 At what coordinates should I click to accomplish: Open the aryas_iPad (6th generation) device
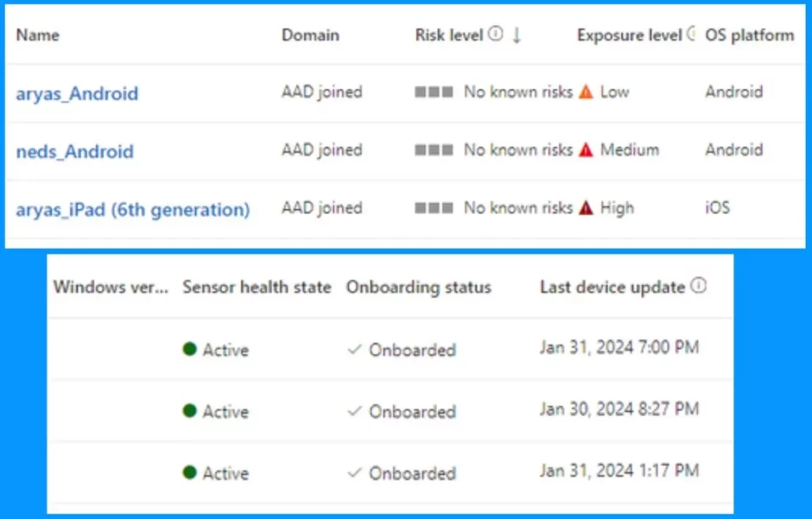pyautogui.click(x=133, y=209)
